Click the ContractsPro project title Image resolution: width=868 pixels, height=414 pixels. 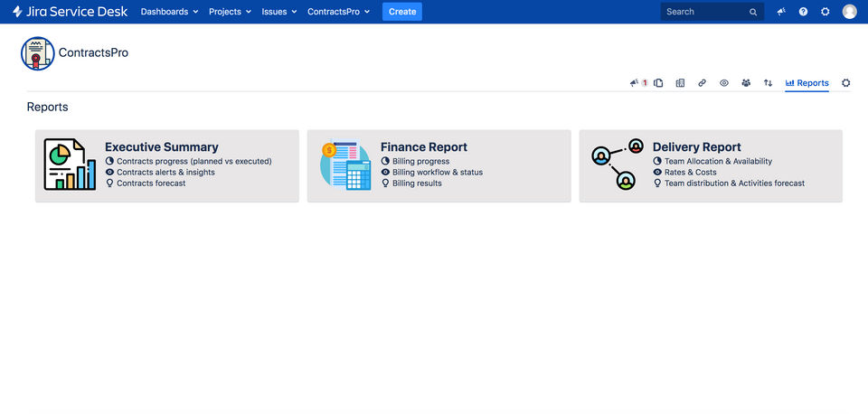tap(93, 53)
